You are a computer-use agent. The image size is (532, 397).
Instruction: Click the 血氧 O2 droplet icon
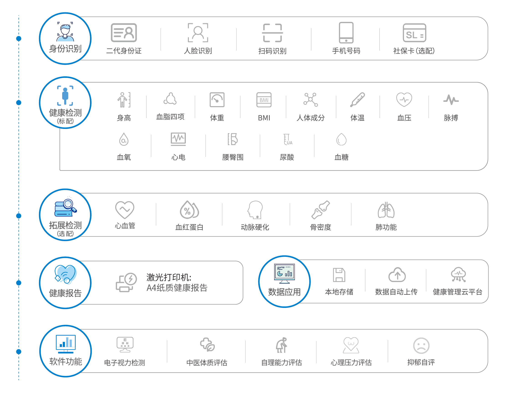124,139
